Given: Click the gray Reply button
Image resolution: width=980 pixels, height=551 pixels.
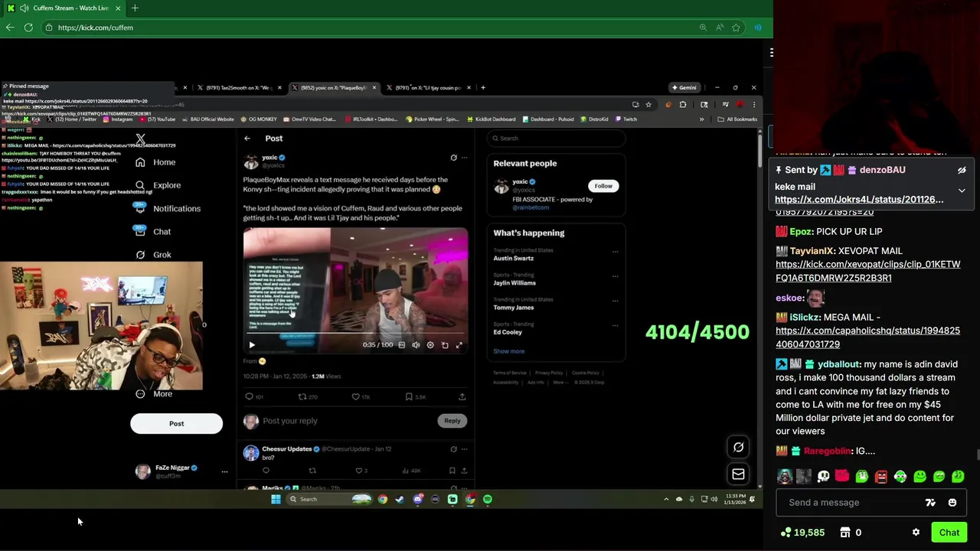Looking at the screenshot, I should click(x=452, y=421).
